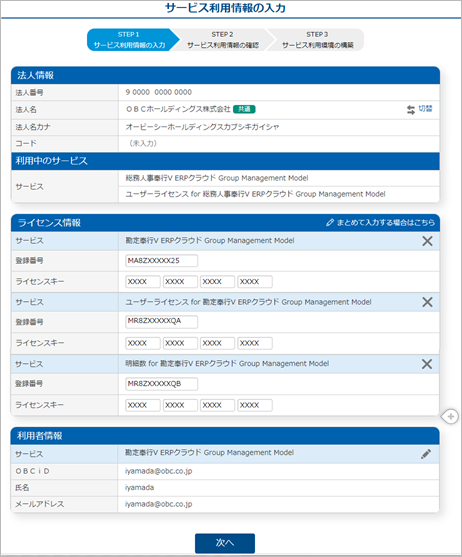The width and height of the screenshot is (462, 557).
Task: Click the 次へ button
Action: (x=225, y=543)
